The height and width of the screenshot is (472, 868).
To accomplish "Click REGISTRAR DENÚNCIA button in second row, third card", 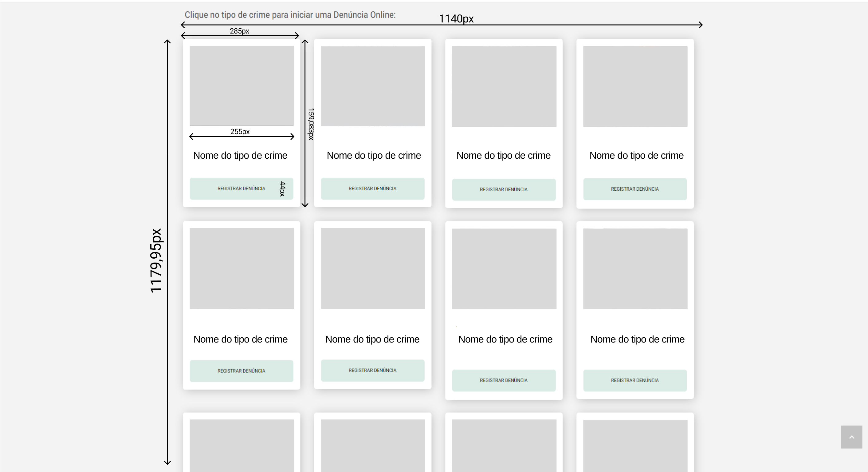I will click(504, 380).
